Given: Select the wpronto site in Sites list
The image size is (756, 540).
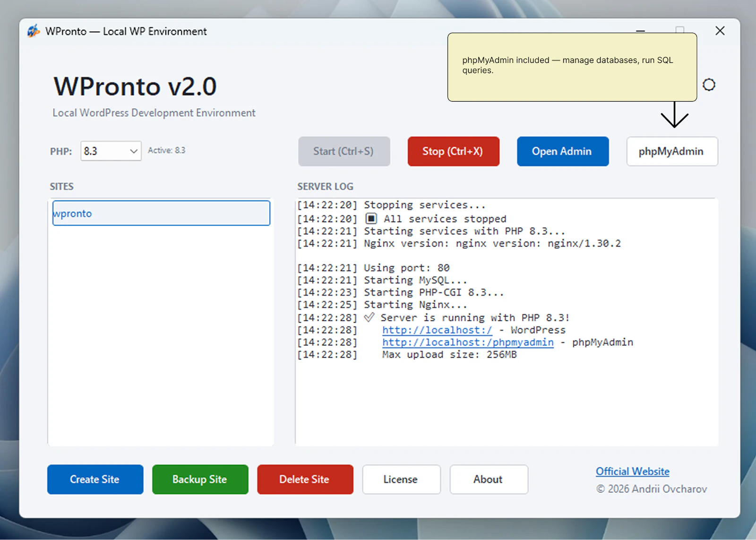Looking at the screenshot, I should click(x=161, y=213).
